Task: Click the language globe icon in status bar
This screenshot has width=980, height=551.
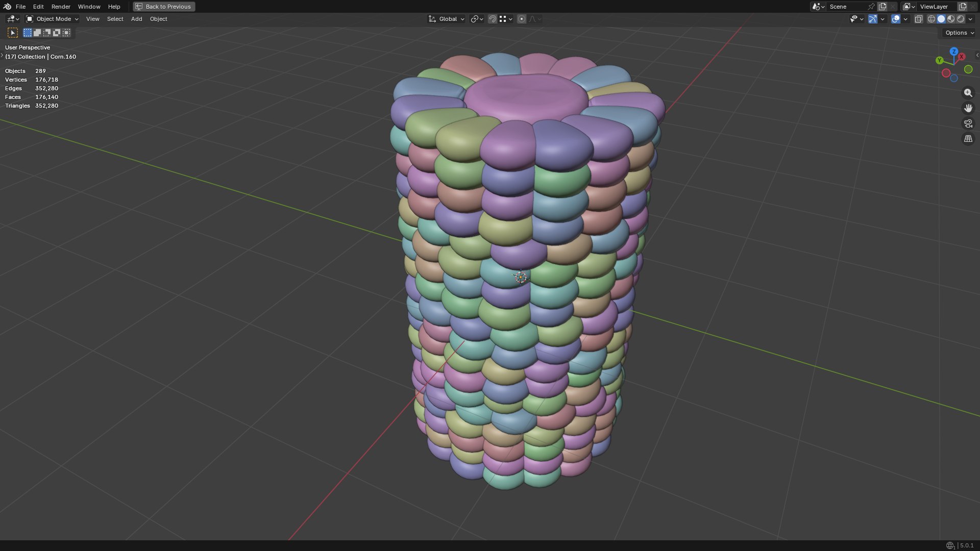Action: 950,546
